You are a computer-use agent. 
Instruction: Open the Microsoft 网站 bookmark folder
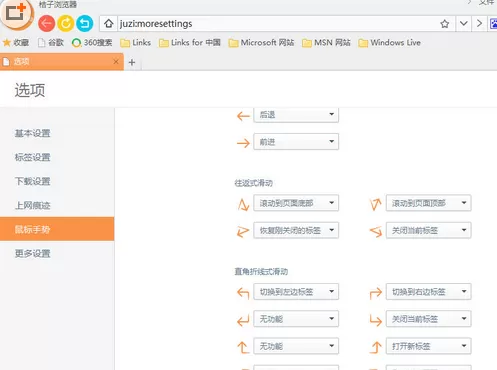262,43
